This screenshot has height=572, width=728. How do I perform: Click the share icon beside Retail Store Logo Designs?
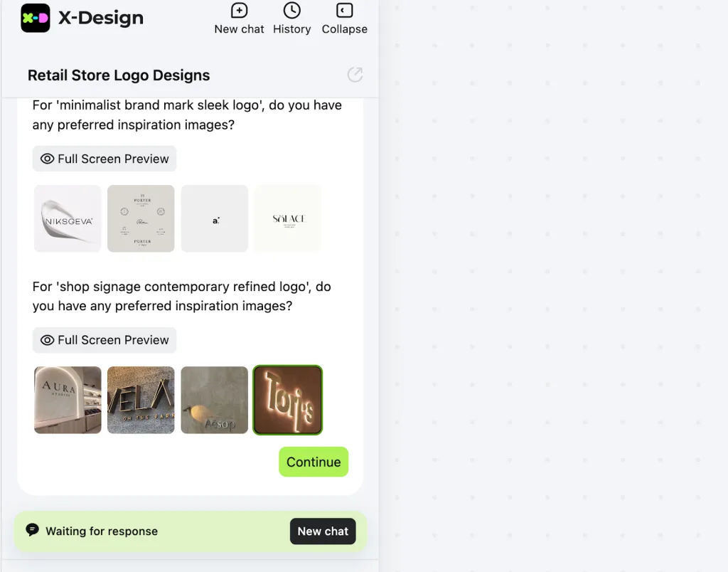coord(355,75)
